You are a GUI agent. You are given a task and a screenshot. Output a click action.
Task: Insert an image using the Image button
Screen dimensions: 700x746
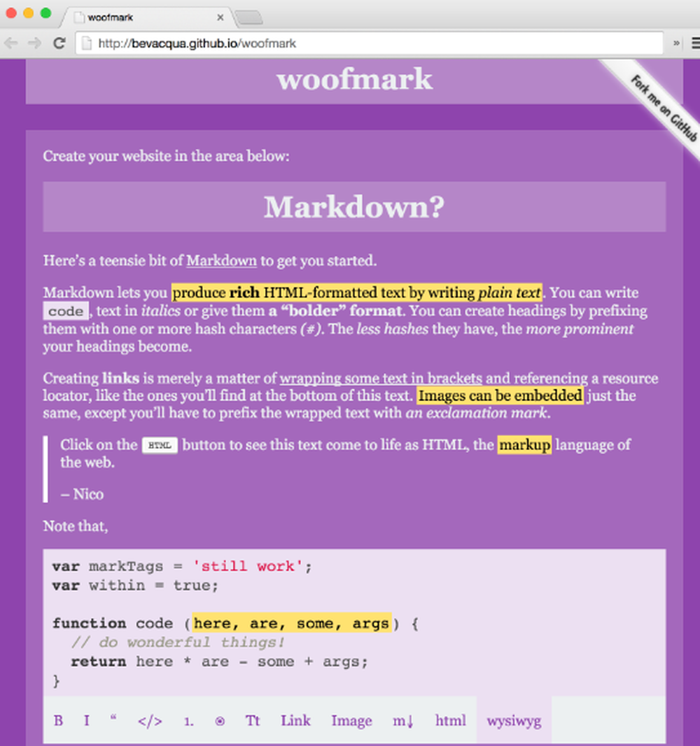351,720
